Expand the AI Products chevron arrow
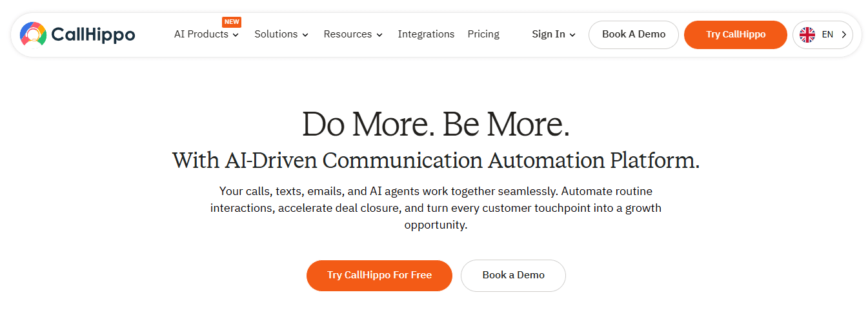The image size is (868, 319). 236,35
